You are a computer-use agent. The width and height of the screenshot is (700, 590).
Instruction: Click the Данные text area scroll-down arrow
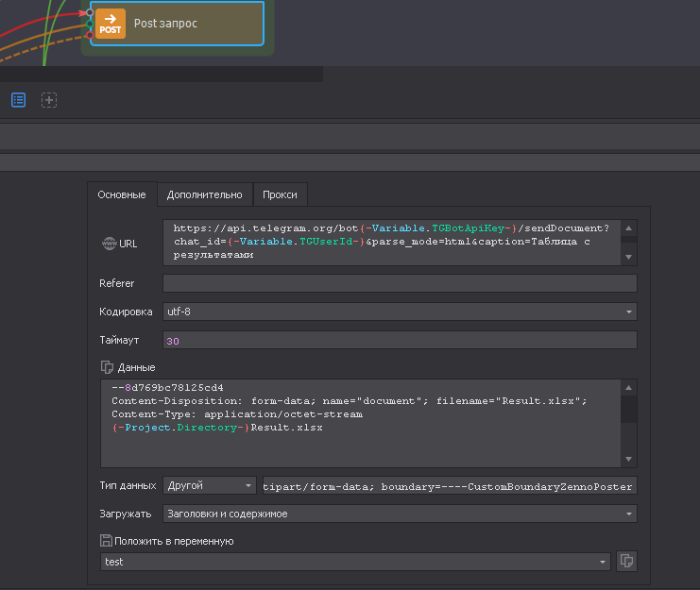(629, 460)
